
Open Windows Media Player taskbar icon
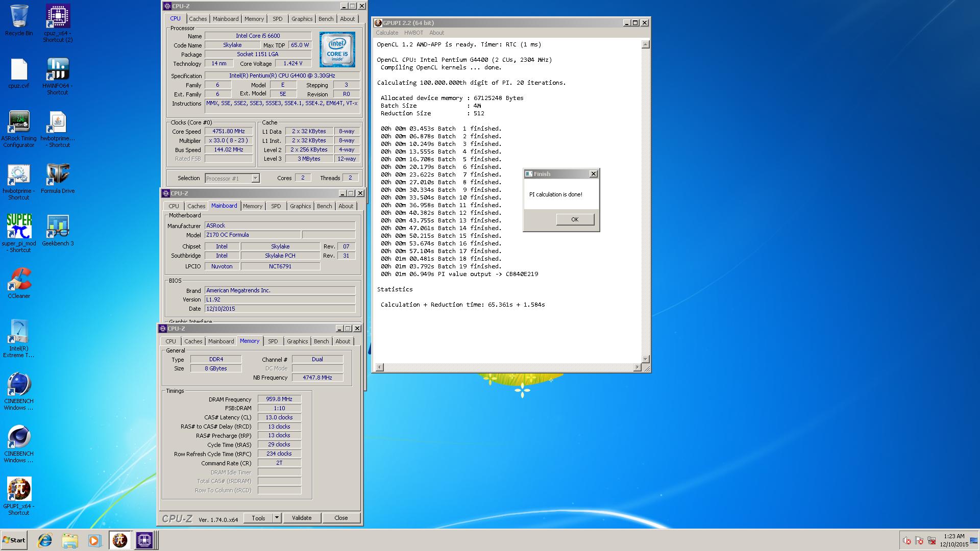point(94,540)
